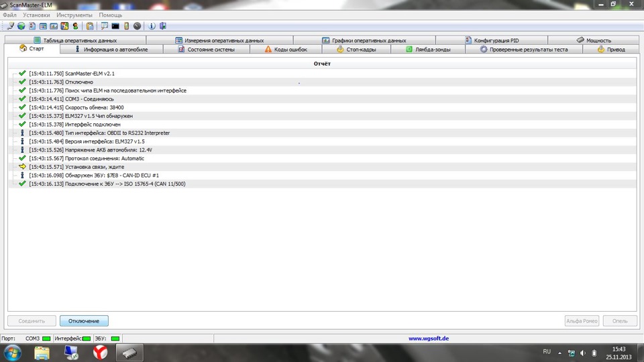Click the Опель button
This screenshot has height=362, width=644.
click(x=620, y=321)
